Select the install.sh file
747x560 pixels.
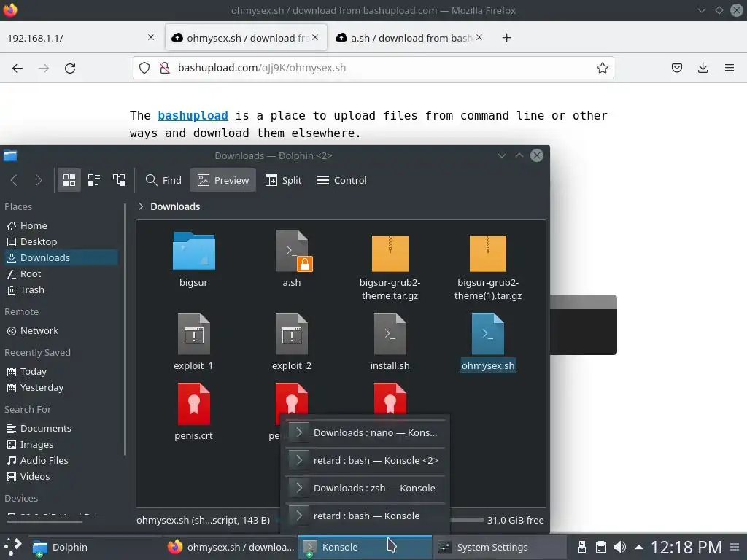pyautogui.click(x=390, y=343)
